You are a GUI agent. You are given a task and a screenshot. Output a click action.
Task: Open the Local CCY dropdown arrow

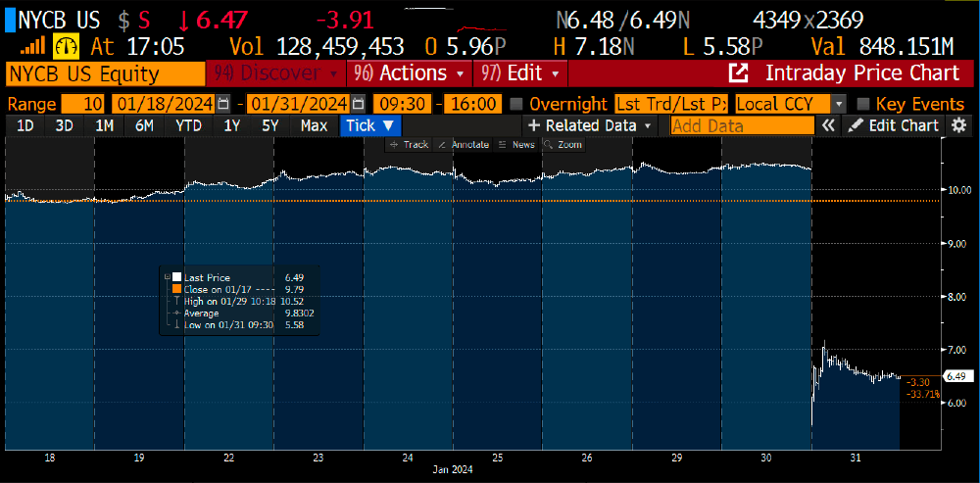point(840,104)
